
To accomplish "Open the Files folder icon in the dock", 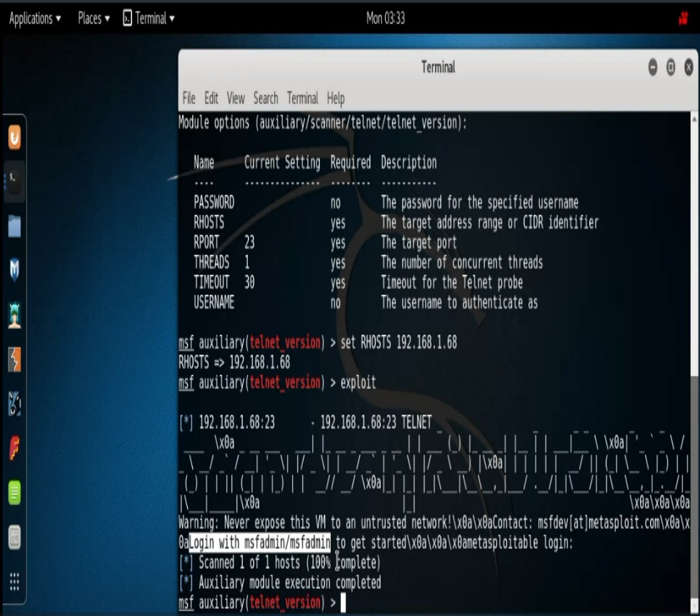I will [14, 227].
